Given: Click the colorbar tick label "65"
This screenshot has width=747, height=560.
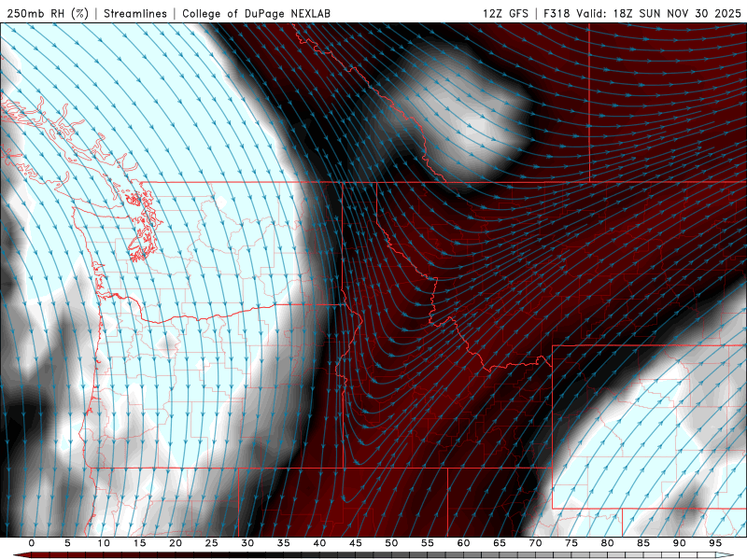Looking at the screenshot, I should pyautogui.click(x=500, y=543).
